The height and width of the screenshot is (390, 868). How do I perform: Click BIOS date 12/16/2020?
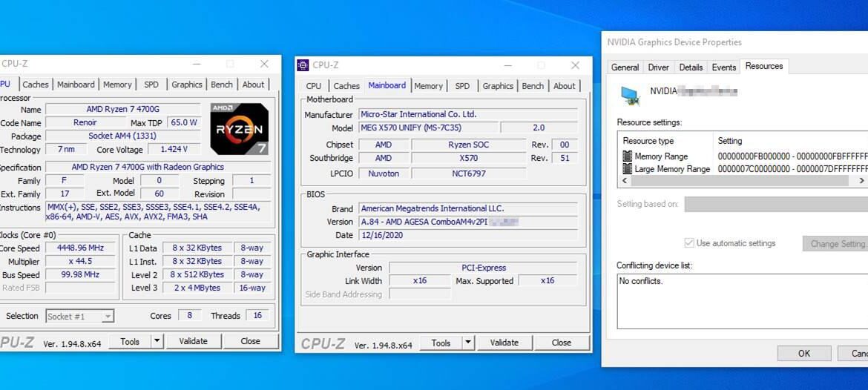click(x=468, y=235)
